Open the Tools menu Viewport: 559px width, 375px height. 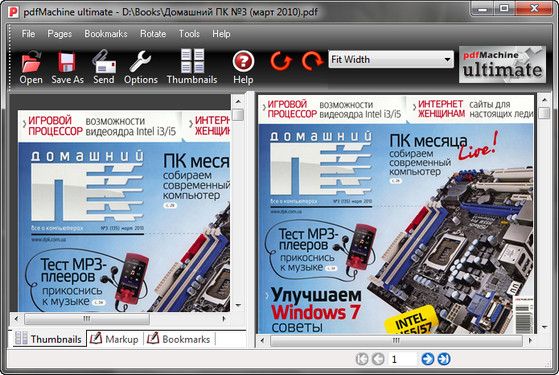point(189,34)
